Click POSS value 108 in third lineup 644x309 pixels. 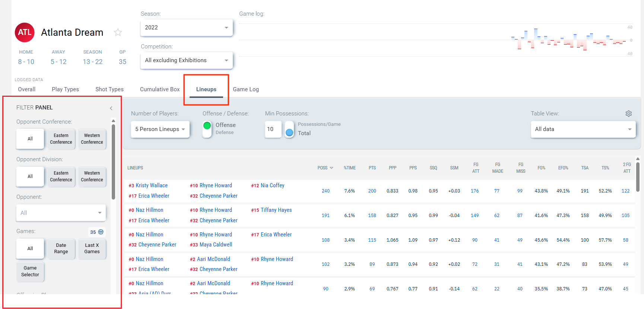tap(326, 240)
